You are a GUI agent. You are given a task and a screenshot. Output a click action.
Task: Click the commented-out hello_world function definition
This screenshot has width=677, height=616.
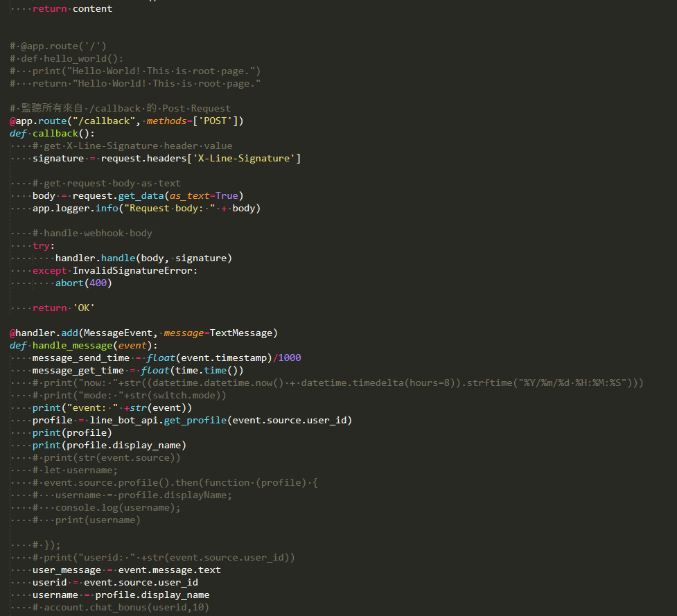(72, 59)
